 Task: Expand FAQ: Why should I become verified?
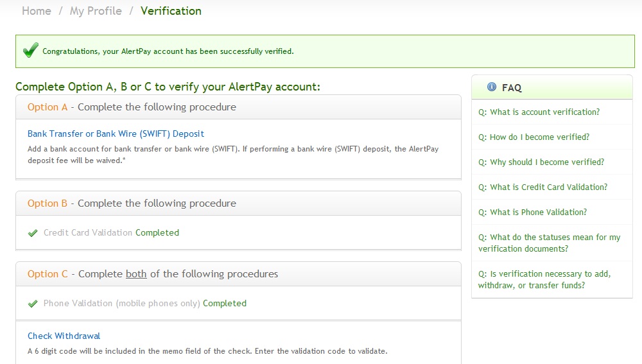(541, 162)
